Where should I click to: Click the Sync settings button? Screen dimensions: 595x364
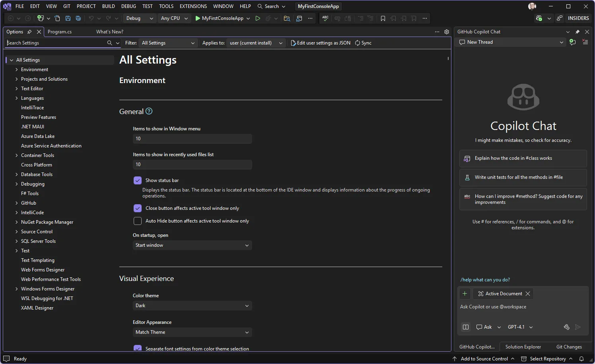(363, 43)
